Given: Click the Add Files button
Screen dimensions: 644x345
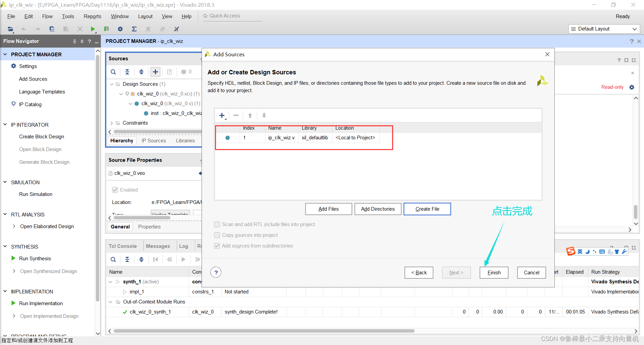Looking at the screenshot, I should 328,209.
